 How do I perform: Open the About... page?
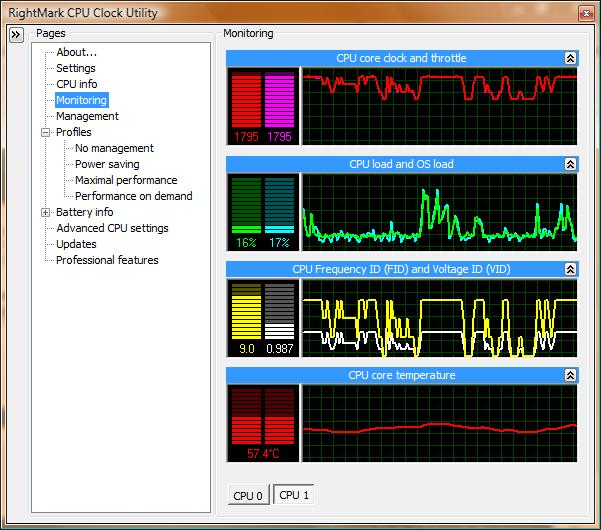[x=76, y=52]
